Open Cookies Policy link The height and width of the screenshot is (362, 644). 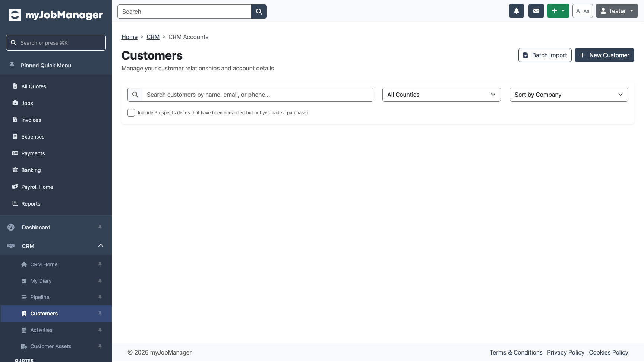coord(608,352)
